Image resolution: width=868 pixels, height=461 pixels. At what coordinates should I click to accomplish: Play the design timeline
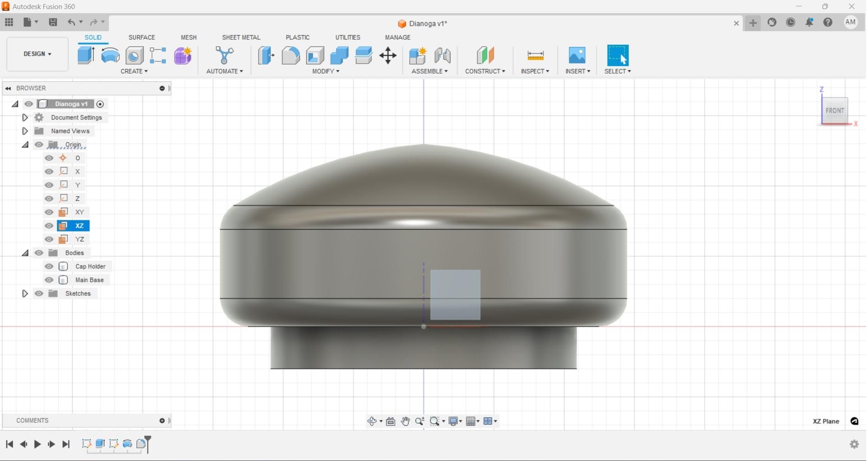pos(37,444)
